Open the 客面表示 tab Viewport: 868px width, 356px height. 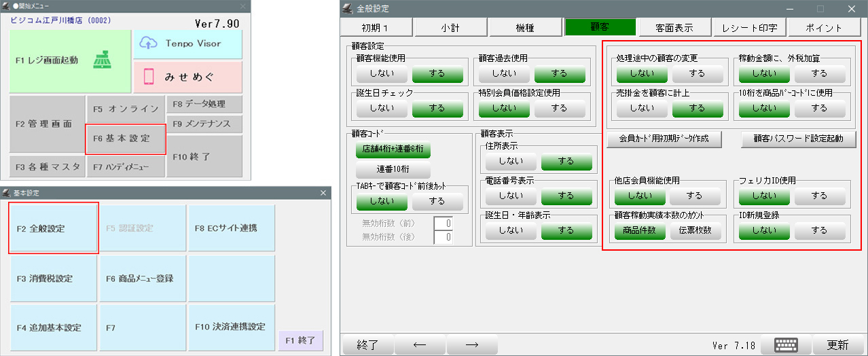tap(674, 27)
